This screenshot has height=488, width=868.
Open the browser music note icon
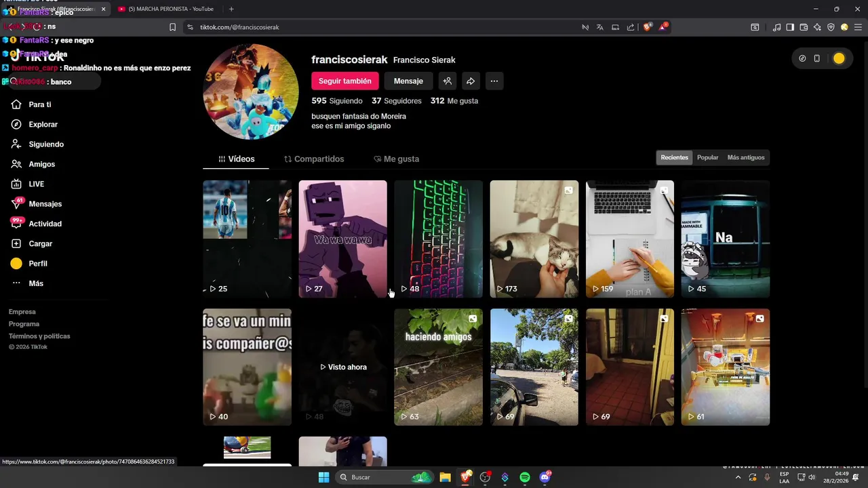(x=776, y=27)
